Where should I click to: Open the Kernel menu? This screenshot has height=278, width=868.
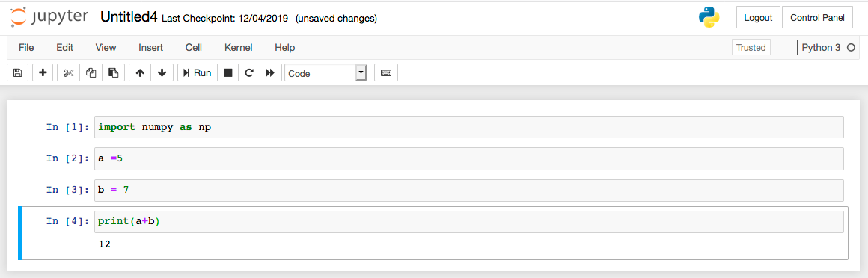(x=239, y=48)
